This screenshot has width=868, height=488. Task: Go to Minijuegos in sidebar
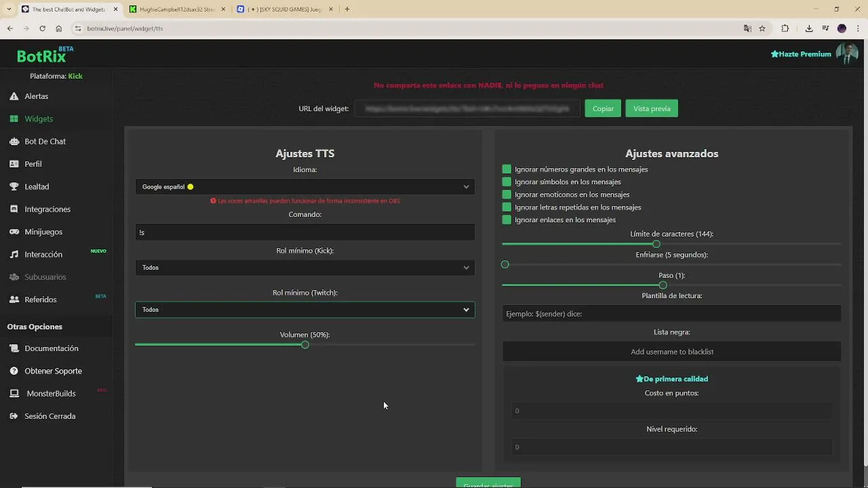click(x=43, y=232)
